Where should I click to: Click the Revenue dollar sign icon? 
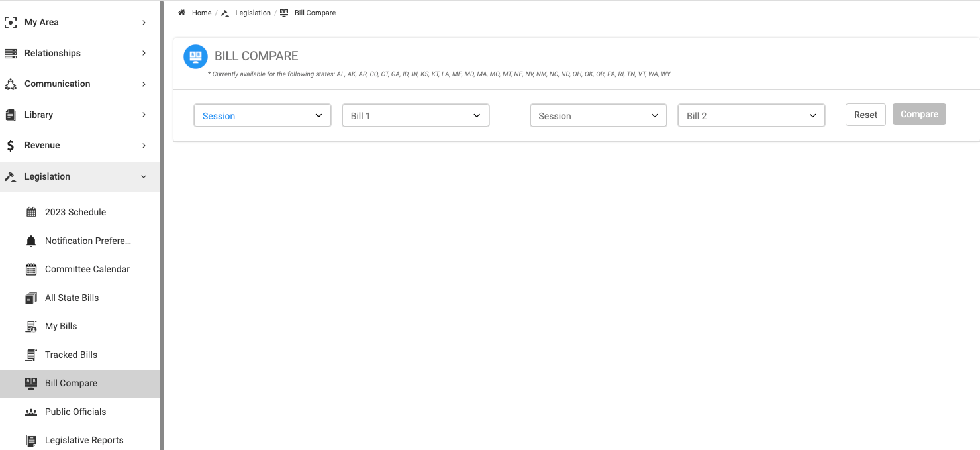[x=11, y=146]
